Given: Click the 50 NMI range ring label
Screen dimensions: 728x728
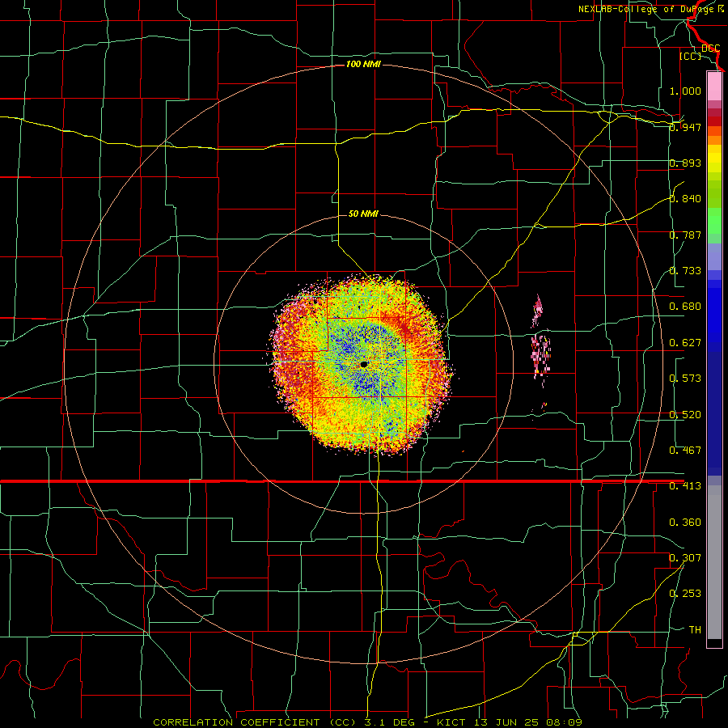Looking at the screenshot, I should (x=363, y=214).
